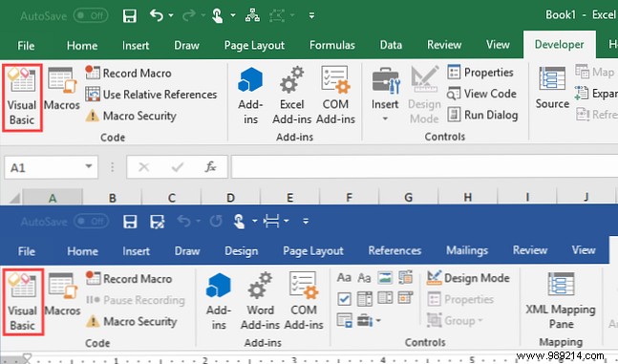The width and height of the screenshot is (618, 364).
Task: Toggle AutoSave switch in Excel title bar
Action: tap(91, 16)
